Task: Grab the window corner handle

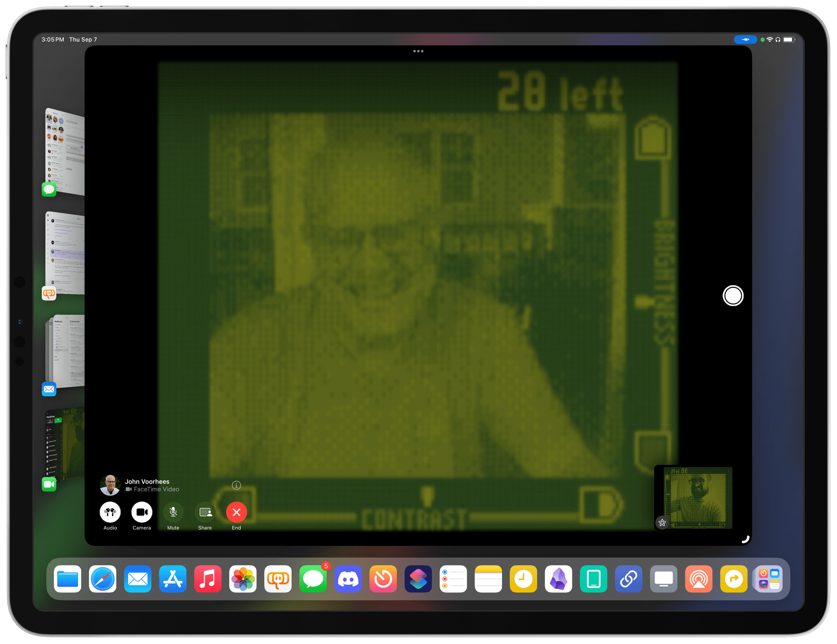Action: [745, 539]
